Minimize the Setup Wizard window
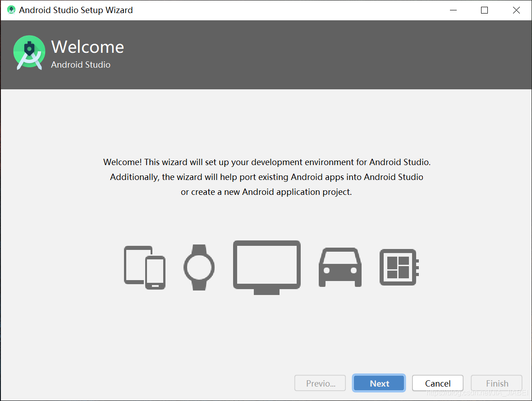532x401 pixels. (x=453, y=10)
